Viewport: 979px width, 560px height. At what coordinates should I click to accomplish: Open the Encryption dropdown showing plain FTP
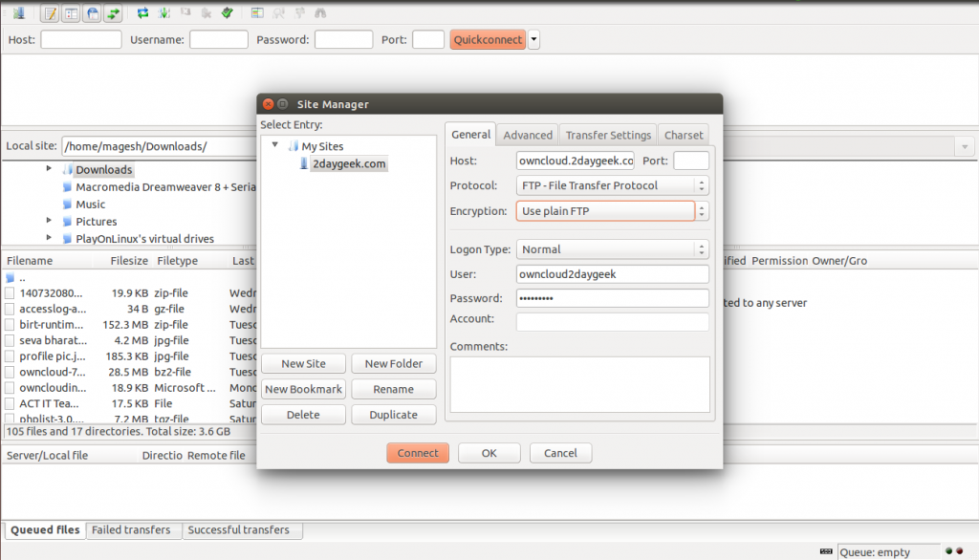coord(612,211)
